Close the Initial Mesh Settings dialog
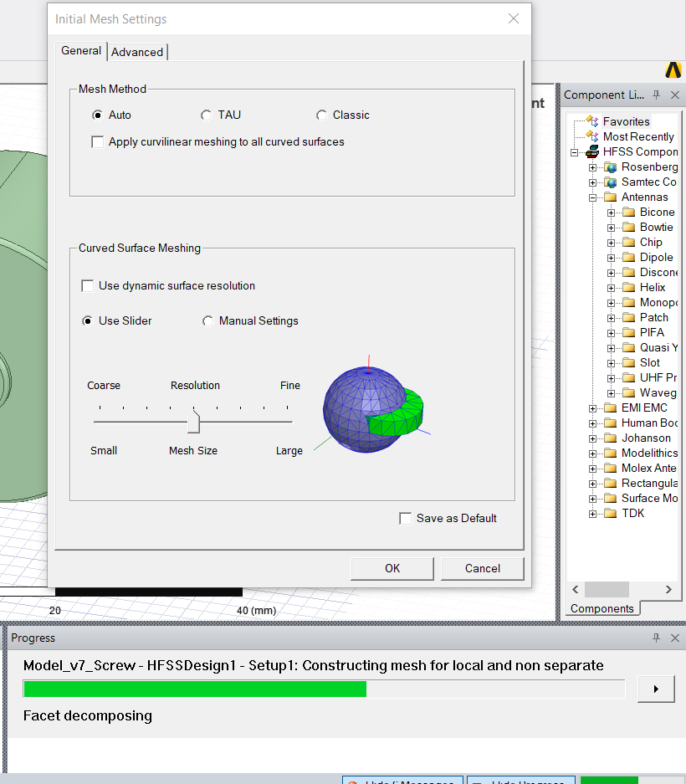This screenshot has height=784, width=686. (x=514, y=19)
